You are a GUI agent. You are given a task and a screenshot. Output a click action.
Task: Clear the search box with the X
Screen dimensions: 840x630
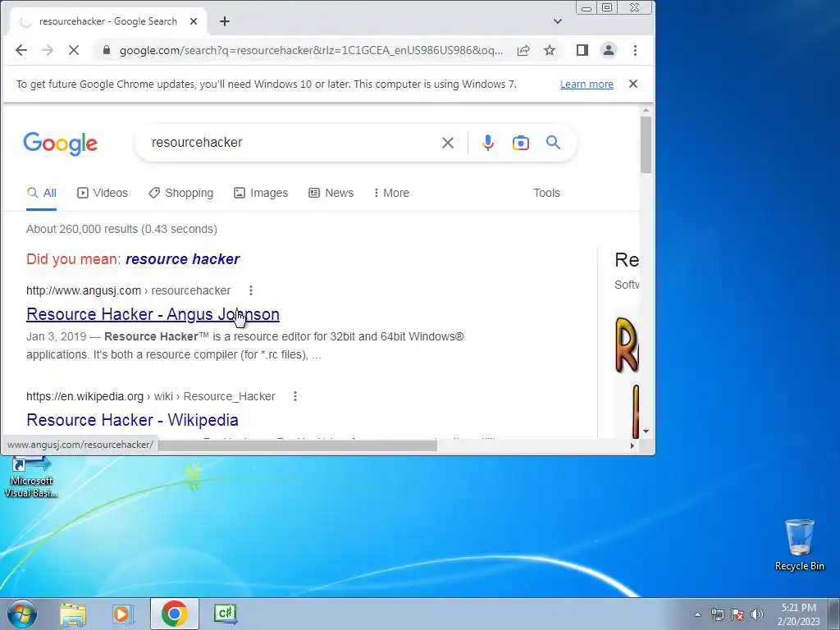pos(448,143)
